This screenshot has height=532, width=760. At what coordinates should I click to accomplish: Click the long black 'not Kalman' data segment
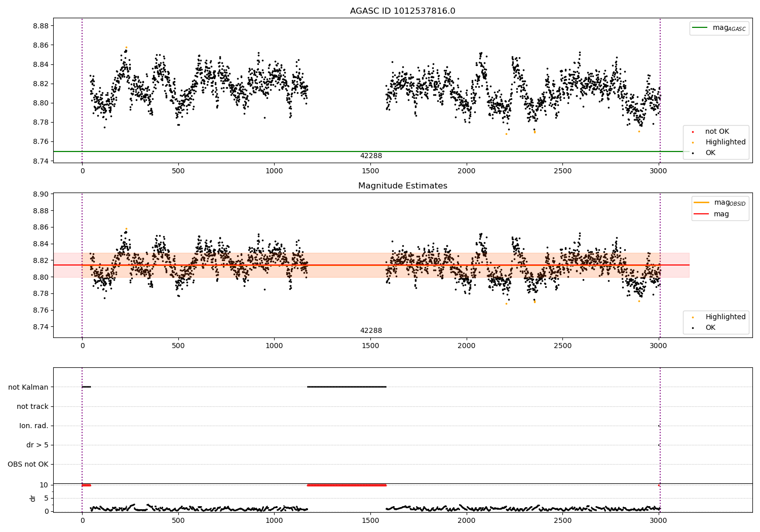click(347, 387)
